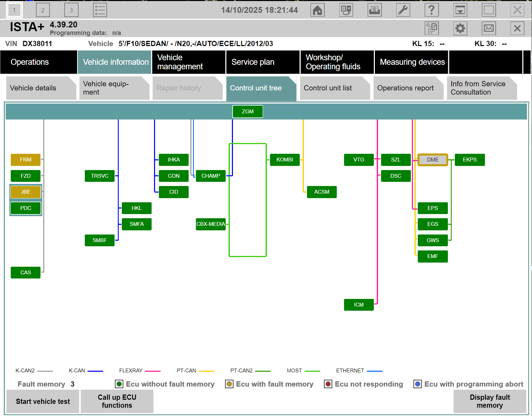This screenshot has height=416, width=532.
Task: Select the EPS control unit node
Action: tap(433, 208)
